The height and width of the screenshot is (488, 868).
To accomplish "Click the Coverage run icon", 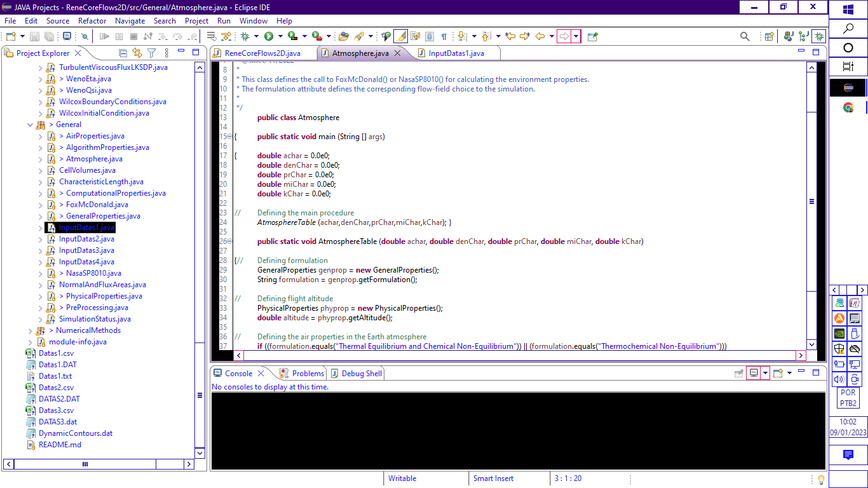I will click(x=292, y=36).
